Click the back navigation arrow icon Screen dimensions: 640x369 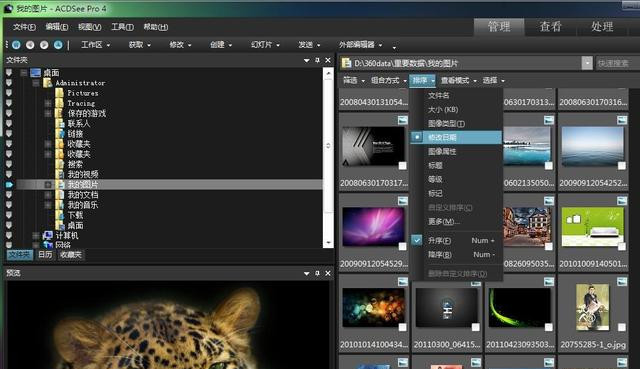point(30,45)
